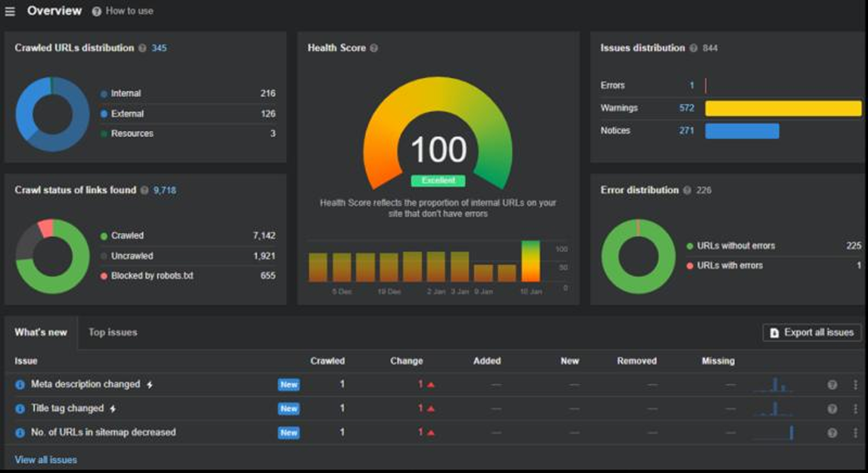This screenshot has width=868, height=473.
Task: Click Warnings count 572
Action: 687,108
